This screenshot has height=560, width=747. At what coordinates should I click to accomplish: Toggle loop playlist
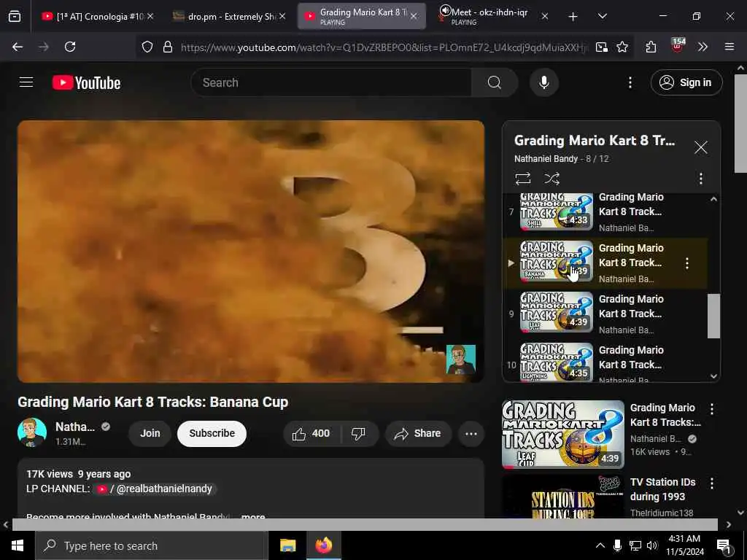click(522, 179)
